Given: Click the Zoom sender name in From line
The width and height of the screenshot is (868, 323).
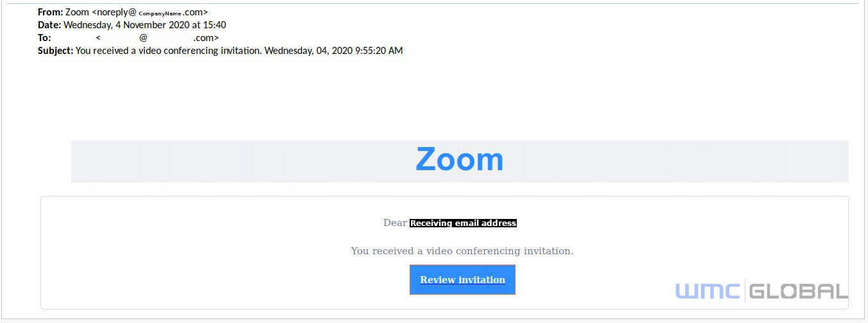Looking at the screenshot, I should 77,12.
